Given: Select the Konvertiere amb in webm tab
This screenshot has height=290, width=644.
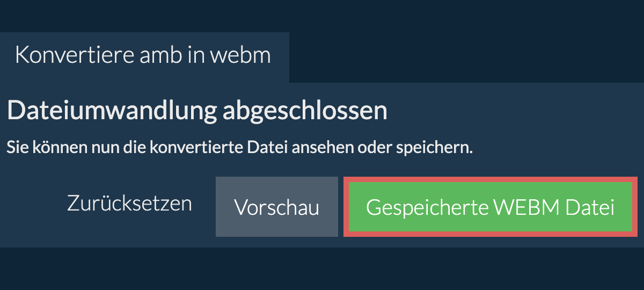Looking at the screenshot, I should pyautogui.click(x=143, y=56).
